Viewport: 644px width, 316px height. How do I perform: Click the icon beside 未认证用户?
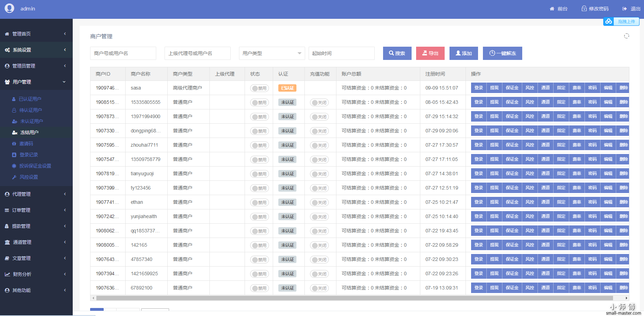click(x=15, y=121)
